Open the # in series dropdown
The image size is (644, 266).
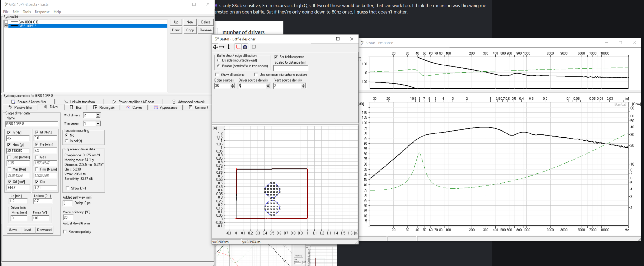click(98, 124)
